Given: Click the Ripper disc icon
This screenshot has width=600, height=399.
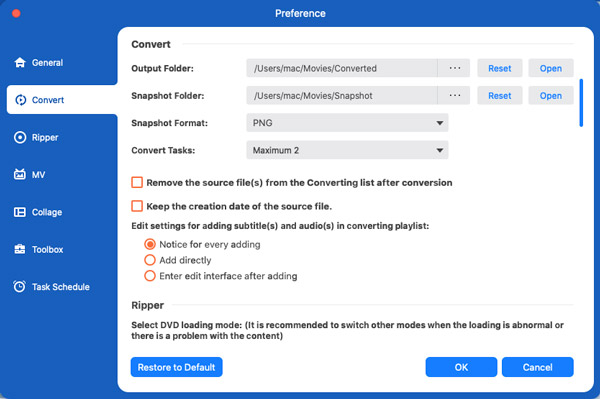Looking at the screenshot, I should coord(20,137).
